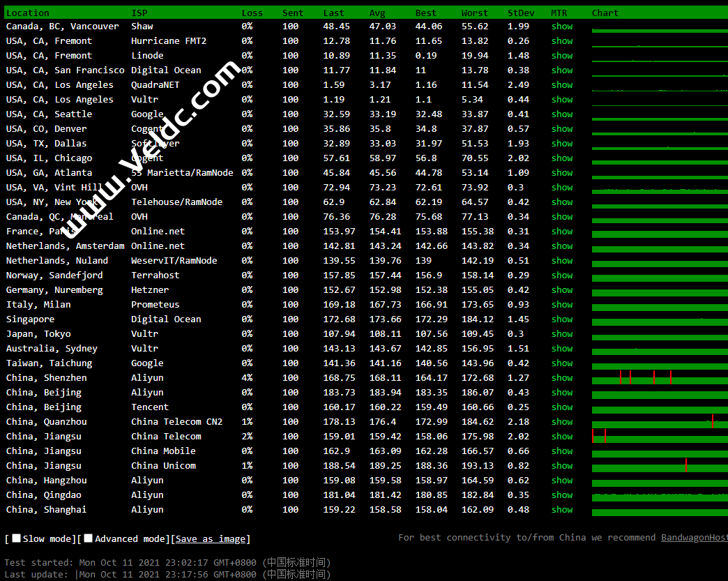Enable the Slow mode checkbox
The image size is (728, 581).
[x=16, y=538]
